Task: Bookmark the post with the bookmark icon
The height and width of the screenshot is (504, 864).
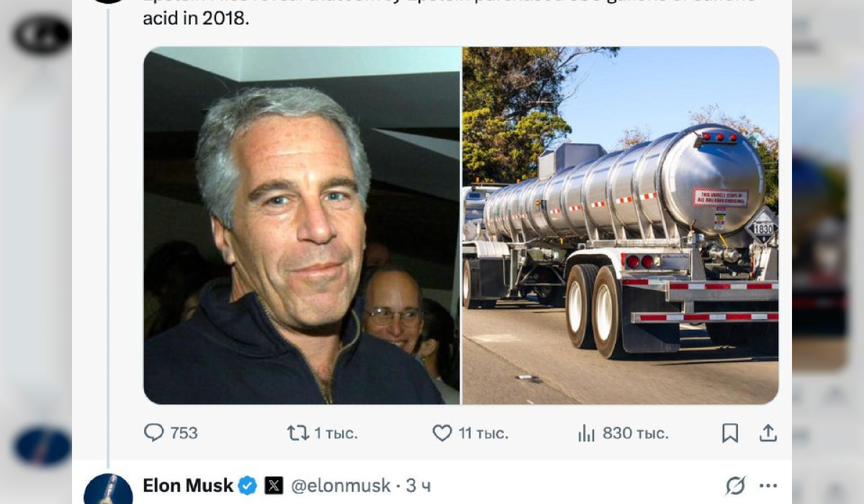Action: click(729, 433)
